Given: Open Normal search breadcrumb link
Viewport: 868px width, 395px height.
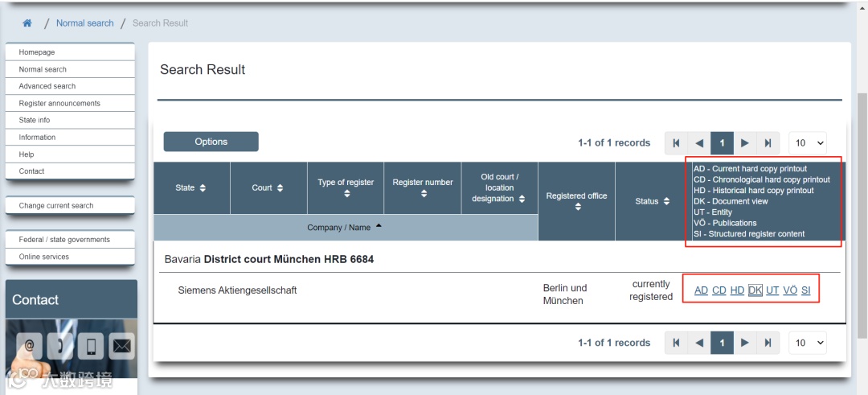Looking at the screenshot, I should click(x=84, y=23).
